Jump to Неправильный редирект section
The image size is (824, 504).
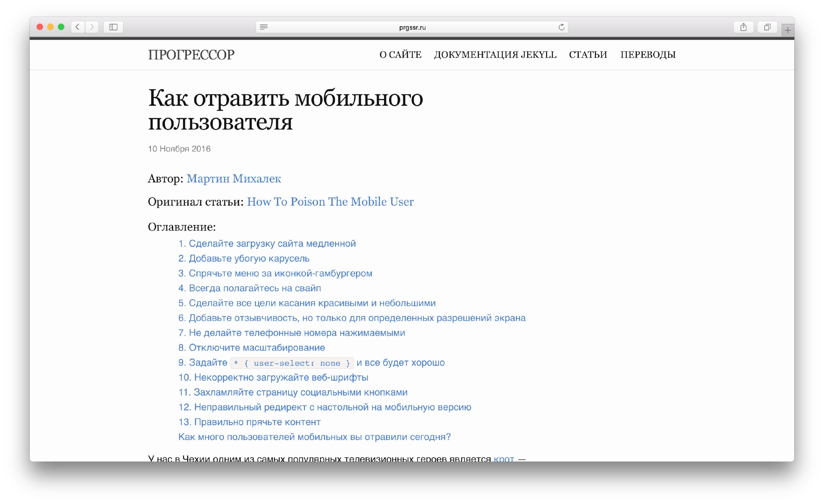coord(325,407)
